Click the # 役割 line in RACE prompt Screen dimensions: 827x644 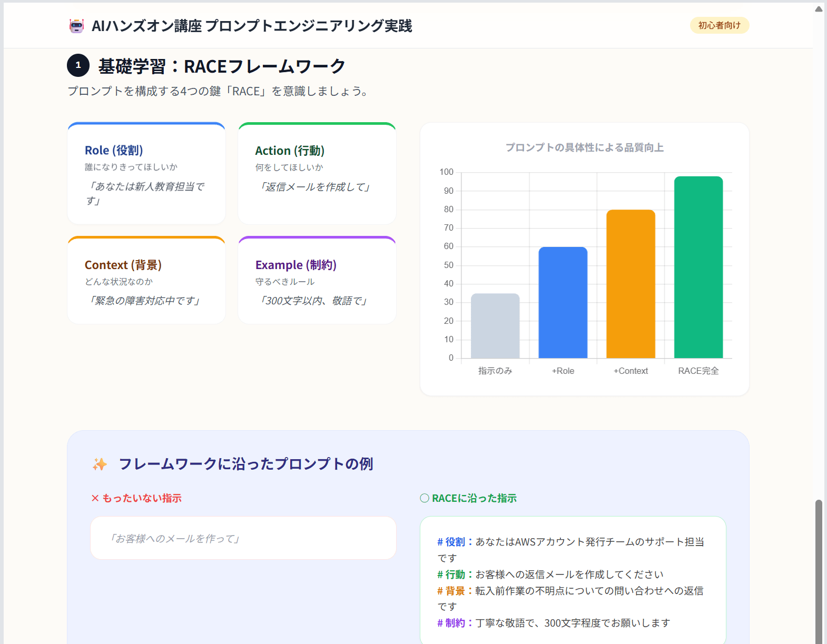click(571, 550)
